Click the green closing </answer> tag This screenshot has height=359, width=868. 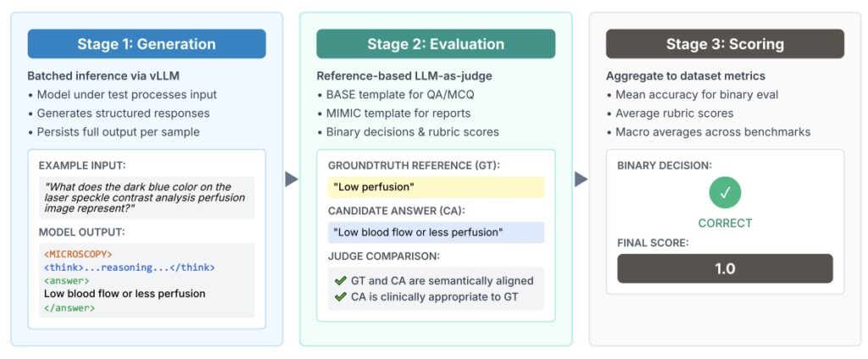point(70,307)
